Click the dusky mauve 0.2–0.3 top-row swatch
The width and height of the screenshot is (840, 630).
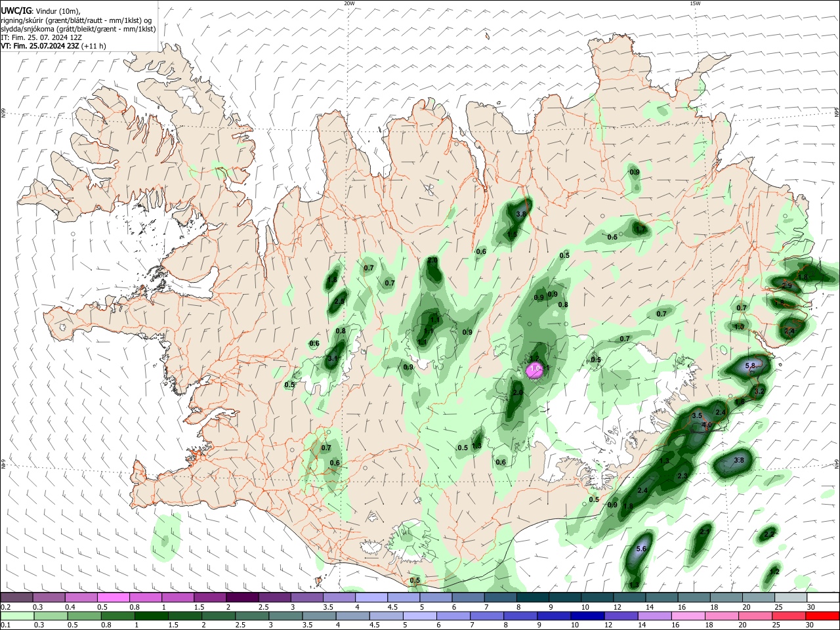tap(16, 597)
